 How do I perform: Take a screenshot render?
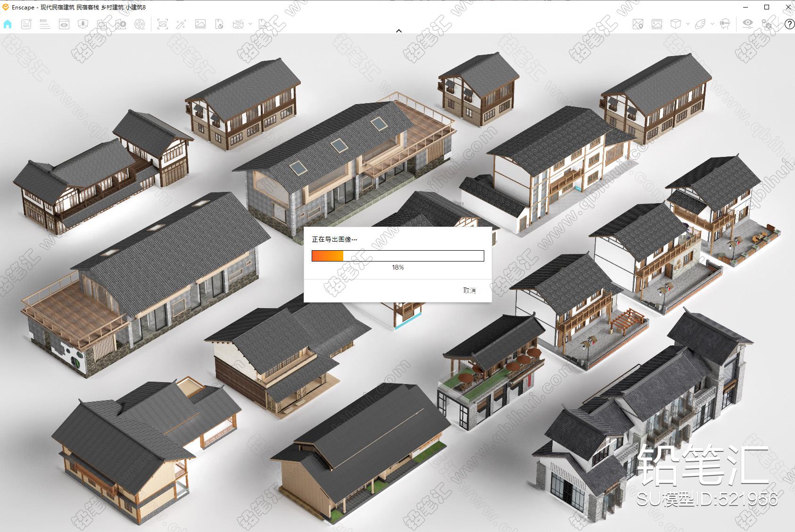(162, 24)
